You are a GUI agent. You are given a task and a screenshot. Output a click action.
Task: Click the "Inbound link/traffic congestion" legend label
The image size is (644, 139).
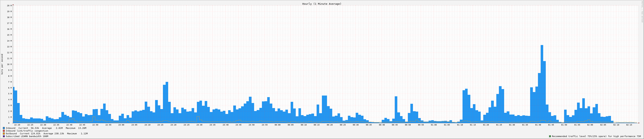(x=27, y=131)
